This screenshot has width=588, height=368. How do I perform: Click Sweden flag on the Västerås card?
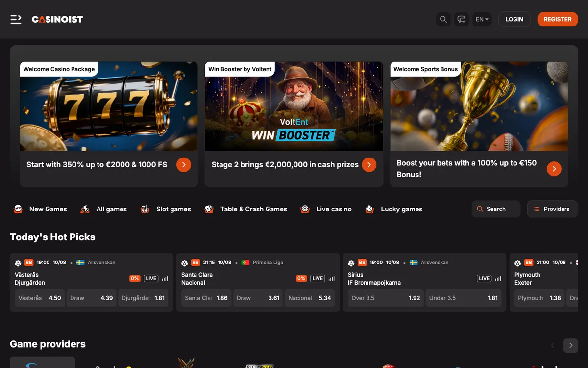pos(80,263)
